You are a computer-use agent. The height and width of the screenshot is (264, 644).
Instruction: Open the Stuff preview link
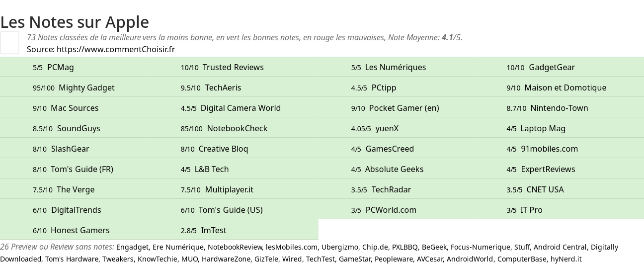click(x=522, y=247)
